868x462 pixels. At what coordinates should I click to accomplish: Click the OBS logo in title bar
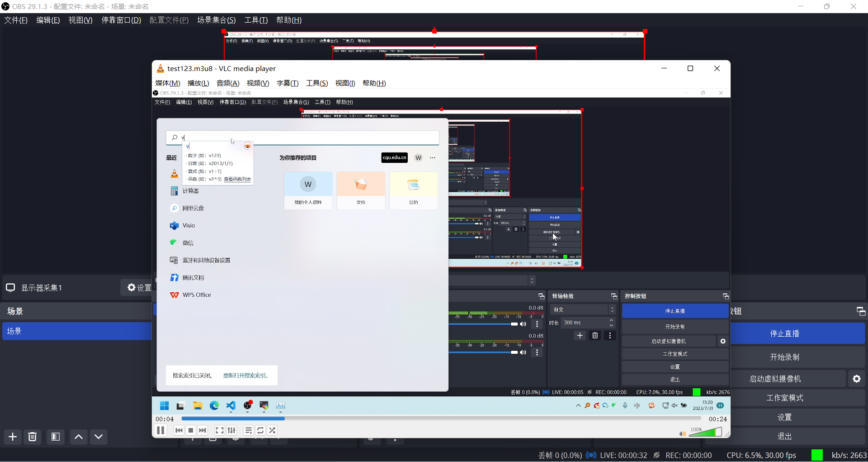[x=5, y=6]
